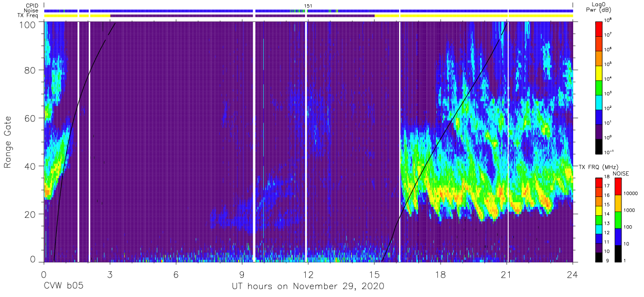Select the blue segment of NOISE colorbar
The image size is (644, 297).
(x=617, y=237)
